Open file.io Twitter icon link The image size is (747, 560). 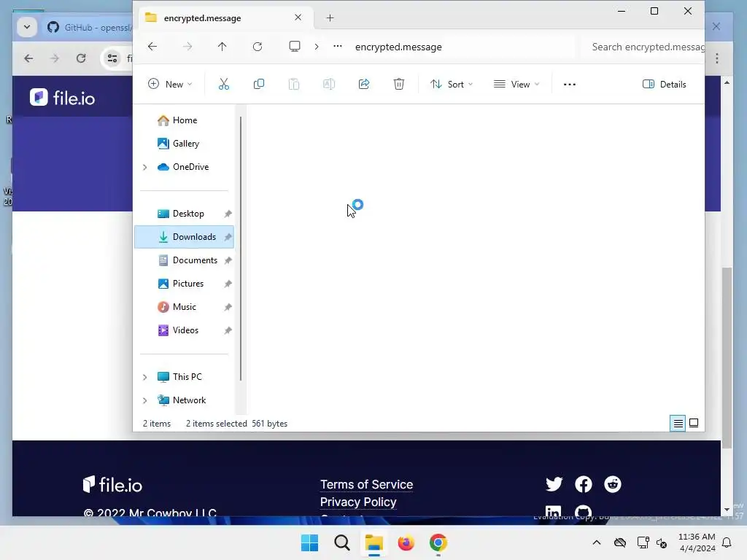click(x=554, y=484)
